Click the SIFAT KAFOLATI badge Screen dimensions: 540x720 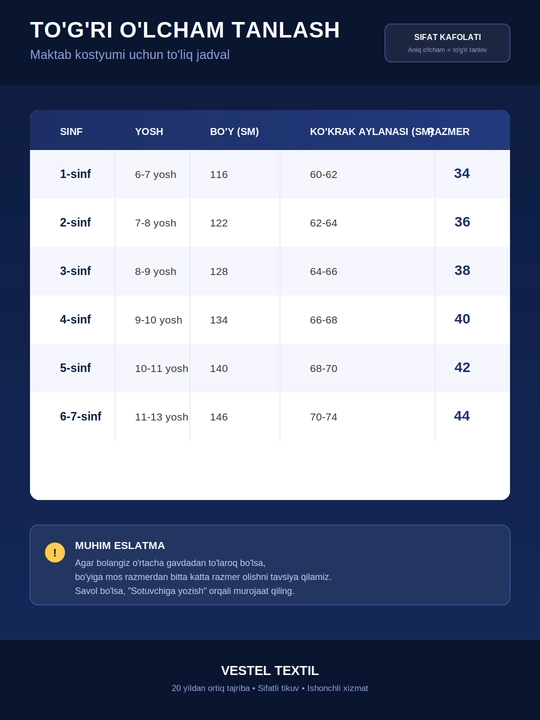pos(447,43)
